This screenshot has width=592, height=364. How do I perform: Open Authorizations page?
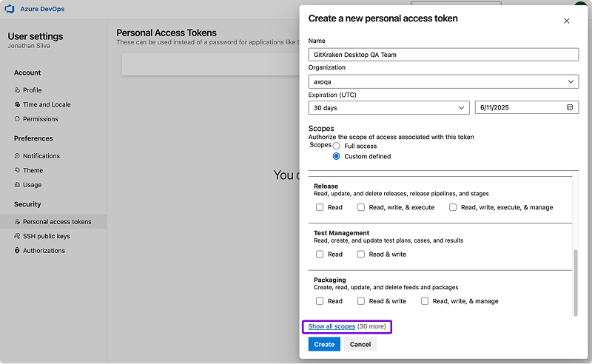tap(44, 250)
